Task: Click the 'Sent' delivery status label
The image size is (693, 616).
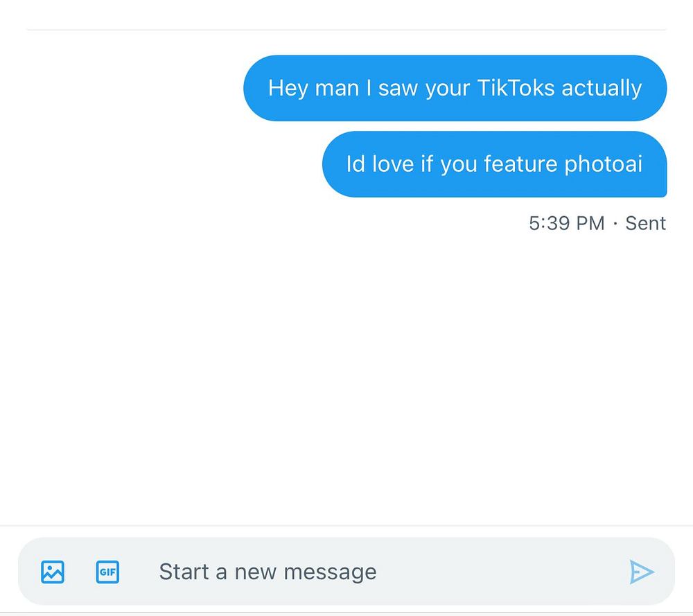Action: point(645,223)
